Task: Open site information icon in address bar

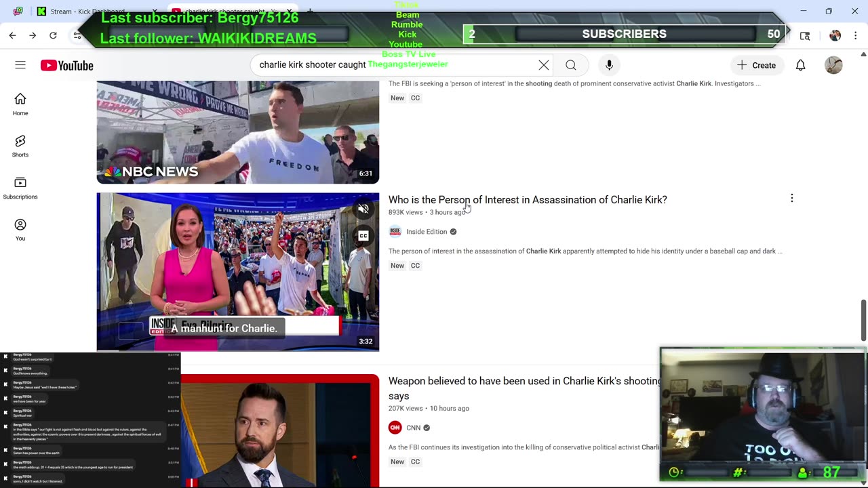Action: pos(77,35)
